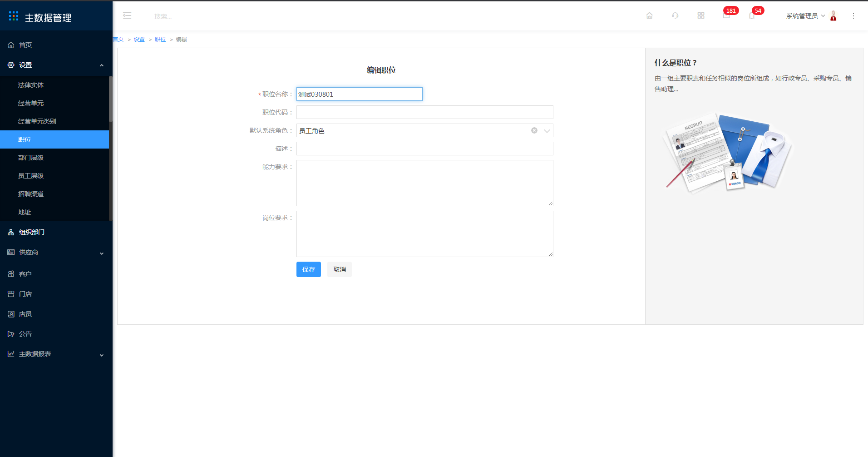The height and width of the screenshot is (457, 868).
Task: Expand the 主数据报表 submenu arrow
Action: [x=102, y=355]
